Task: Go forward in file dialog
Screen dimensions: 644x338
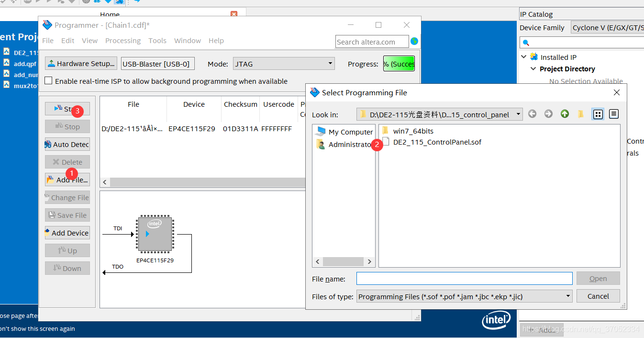Action: [x=548, y=114]
